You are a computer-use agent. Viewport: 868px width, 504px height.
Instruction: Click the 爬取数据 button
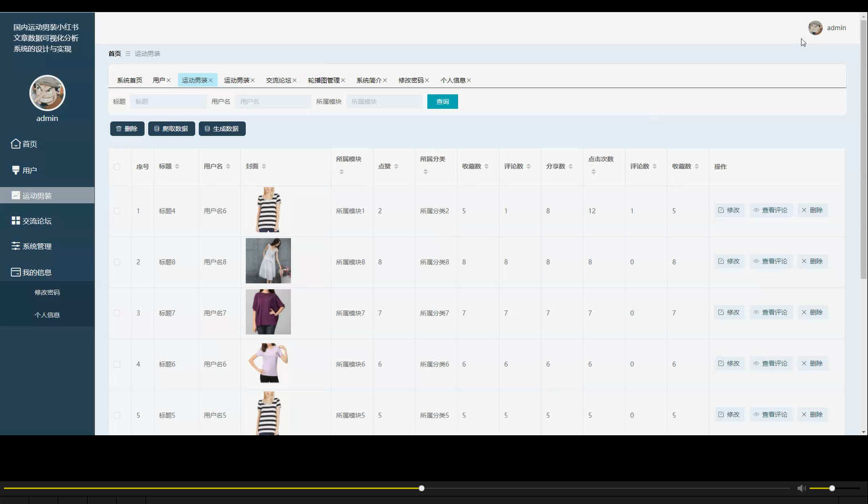[x=171, y=129]
